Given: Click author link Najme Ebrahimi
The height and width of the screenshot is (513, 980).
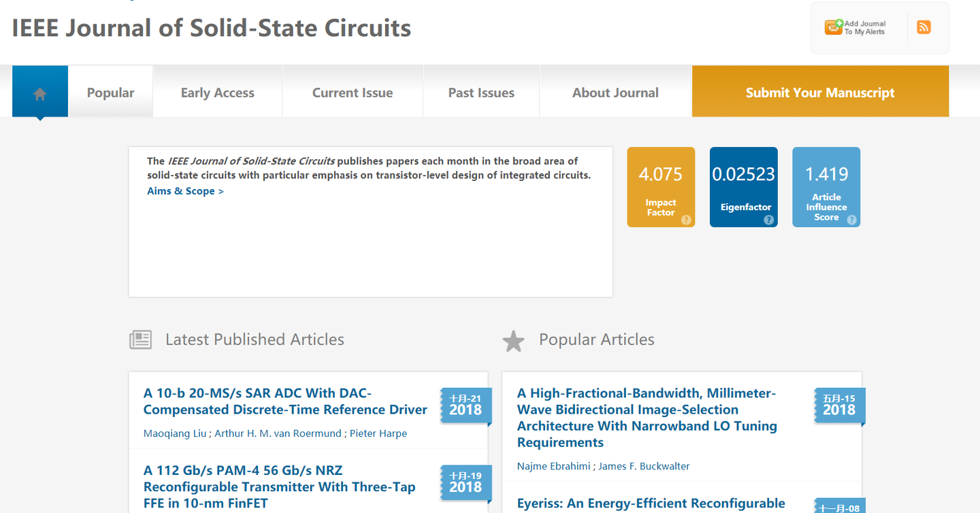Looking at the screenshot, I should 553,466.
